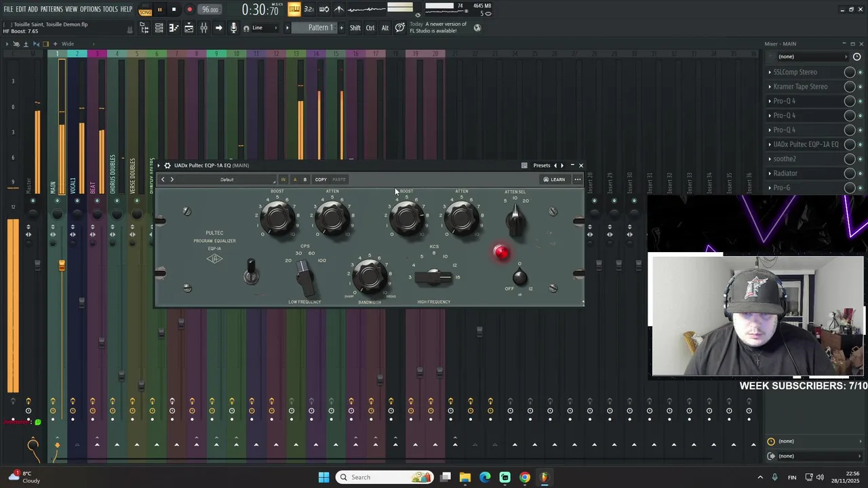The image size is (868, 488).
Task: Stop playback with the stop button
Action: tap(174, 9)
